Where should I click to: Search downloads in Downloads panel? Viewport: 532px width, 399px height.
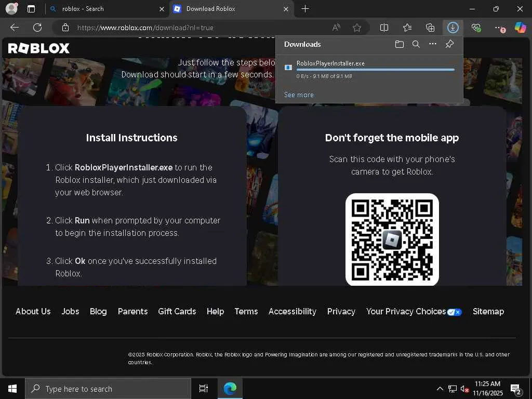tap(416, 44)
